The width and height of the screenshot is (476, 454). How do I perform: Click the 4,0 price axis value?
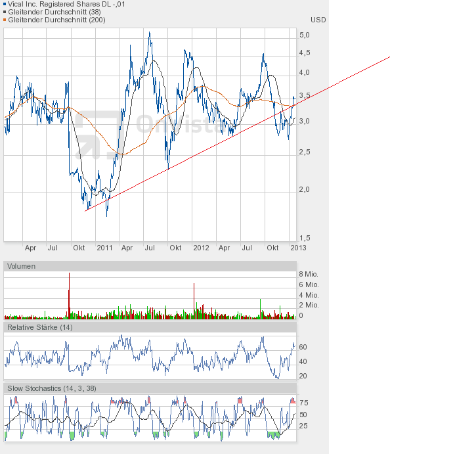(x=305, y=73)
